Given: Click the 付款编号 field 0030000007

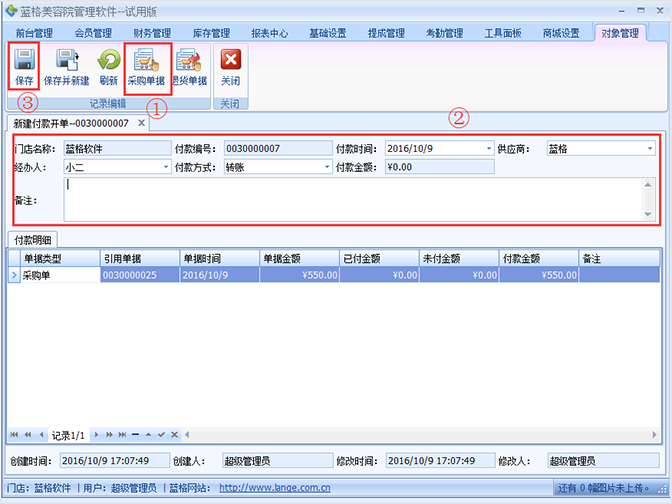Looking at the screenshot, I should click(278, 148).
